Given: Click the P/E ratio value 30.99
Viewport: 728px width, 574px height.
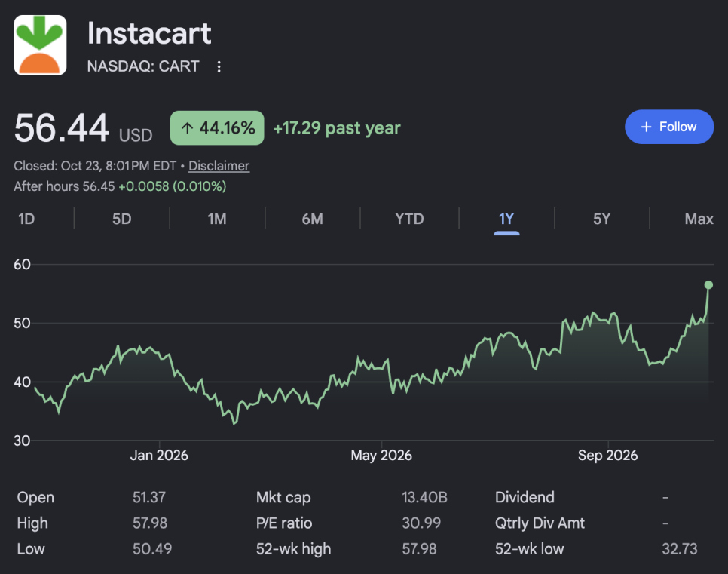Looking at the screenshot, I should pyautogui.click(x=421, y=523).
